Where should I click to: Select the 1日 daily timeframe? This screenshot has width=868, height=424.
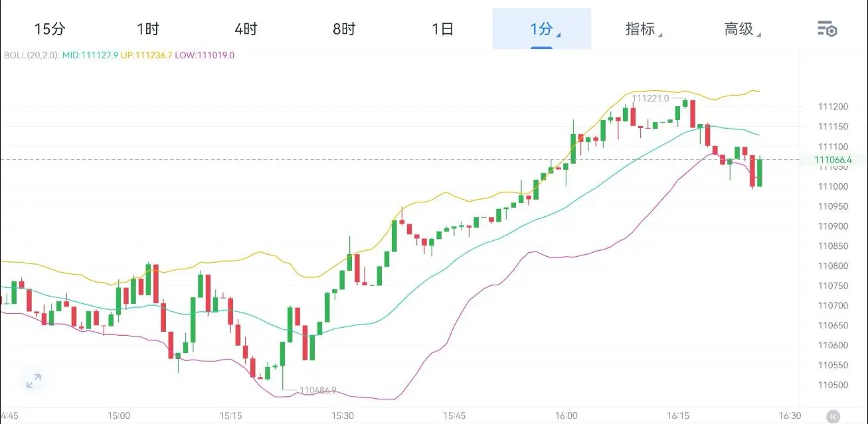click(x=442, y=29)
